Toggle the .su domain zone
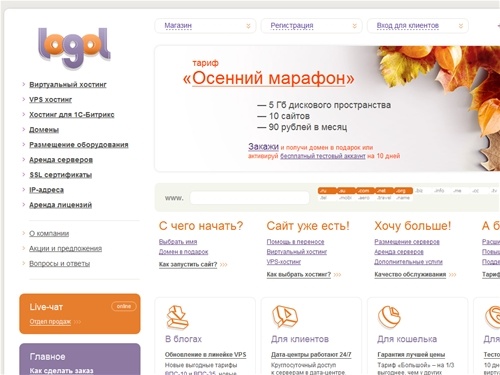Screen dimensions: 500x375 click(346, 191)
